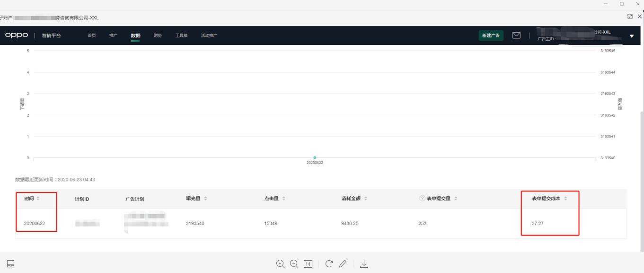The height and width of the screenshot is (273, 644).
Task: Click the 新建广告 button
Action: (x=491, y=36)
